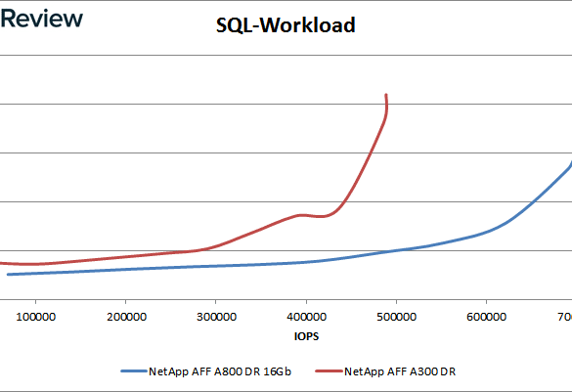Image resolution: width=572 pixels, height=392 pixels.
Task: Click the SQL-Workload chart title
Action: pyautogui.click(x=286, y=25)
